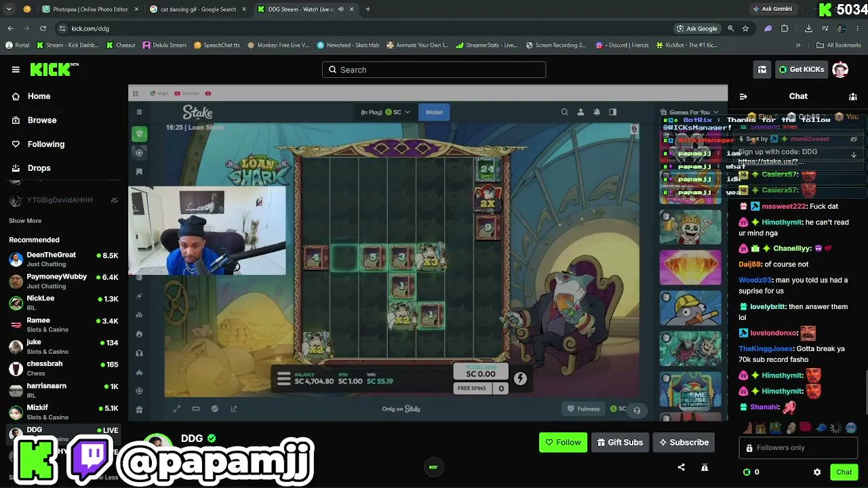Viewport: 868px width, 488px height.
Task: Open the Chrome downloads icon
Action: point(808,28)
